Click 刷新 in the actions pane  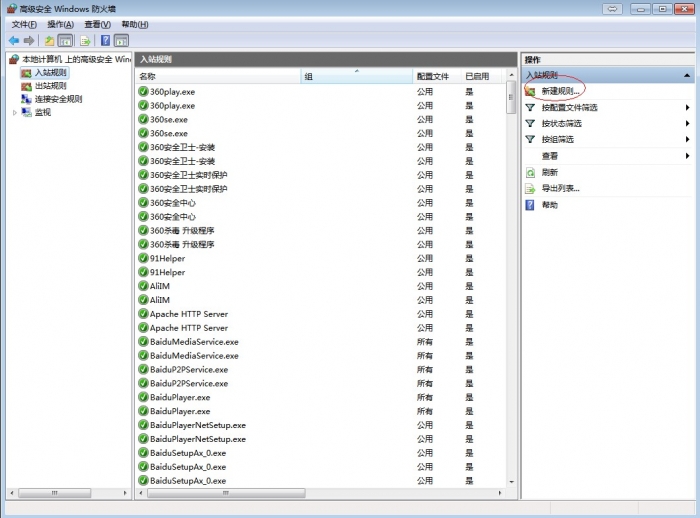point(550,172)
